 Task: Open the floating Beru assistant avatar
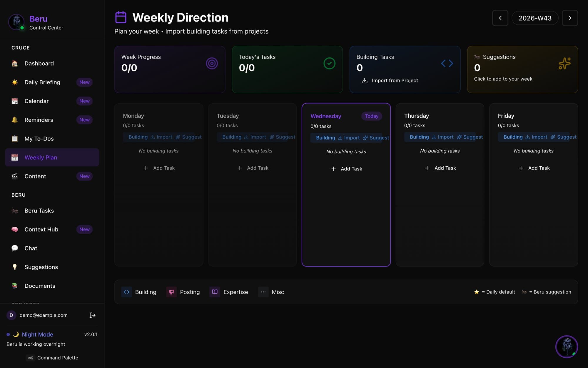(567, 347)
